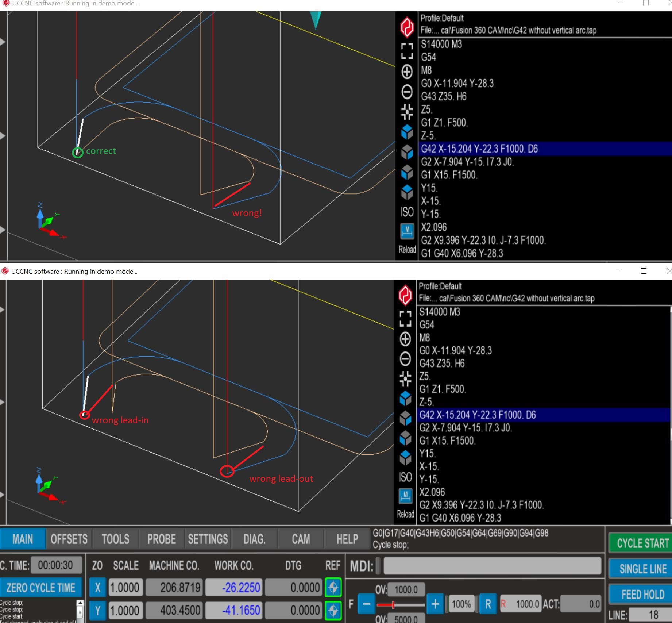Switch to the DIAG. tab

tap(254, 539)
